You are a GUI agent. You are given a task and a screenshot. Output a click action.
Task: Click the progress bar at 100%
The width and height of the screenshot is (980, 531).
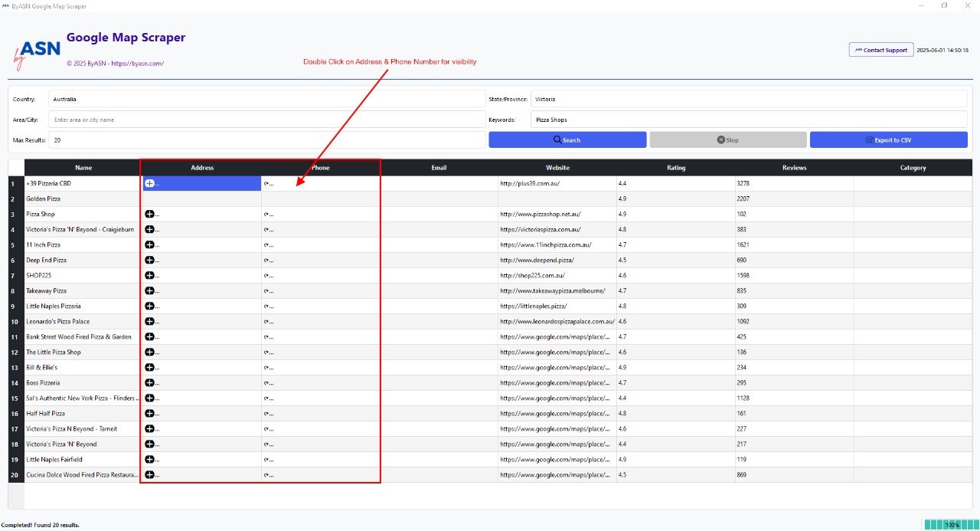pyautogui.click(x=952, y=525)
